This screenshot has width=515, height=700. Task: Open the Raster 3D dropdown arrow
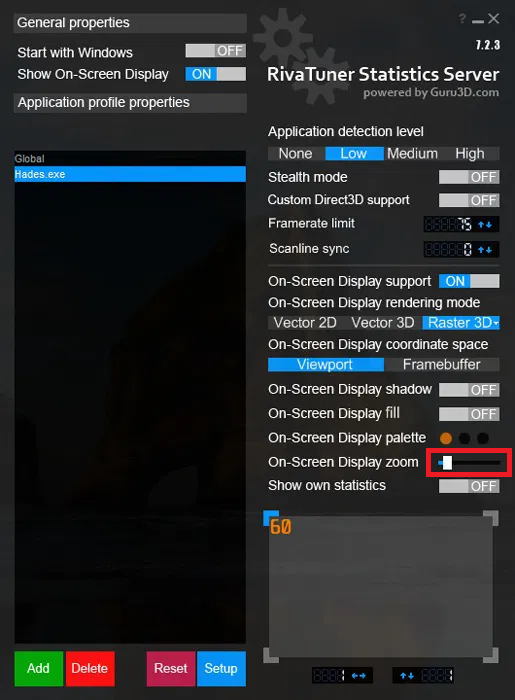[496, 323]
